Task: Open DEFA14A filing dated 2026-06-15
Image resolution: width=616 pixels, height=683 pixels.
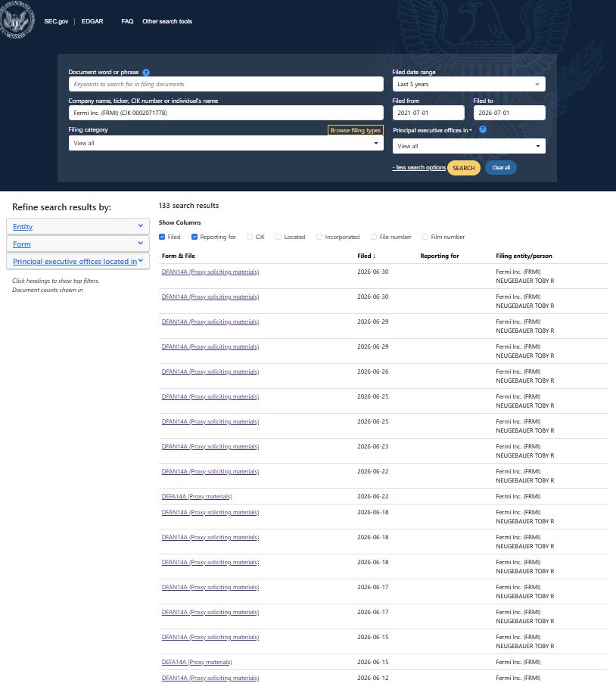Action: [197, 662]
